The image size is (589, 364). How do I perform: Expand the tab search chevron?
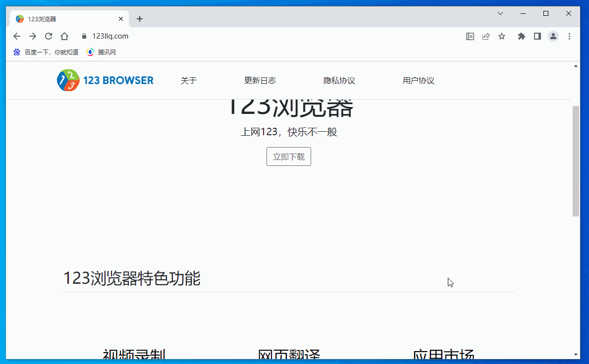pos(500,13)
